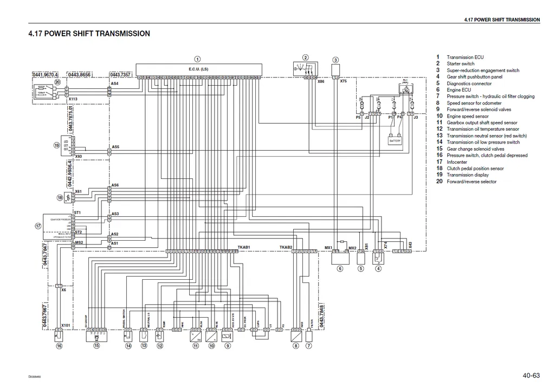Click the relay RL1 (40A) symbol
Screen dimensions: 555x392
coord(406,88)
